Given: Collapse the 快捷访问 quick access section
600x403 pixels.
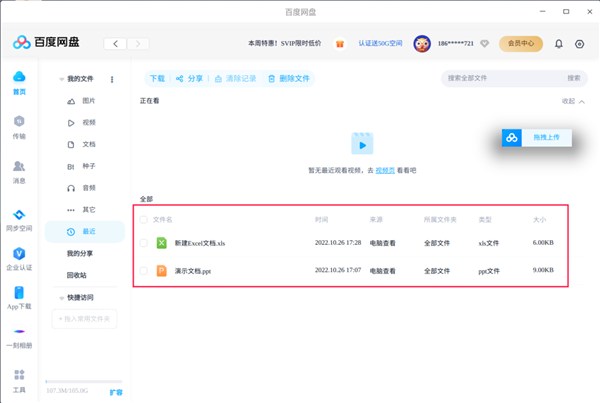Looking at the screenshot, I should tap(61, 297).
